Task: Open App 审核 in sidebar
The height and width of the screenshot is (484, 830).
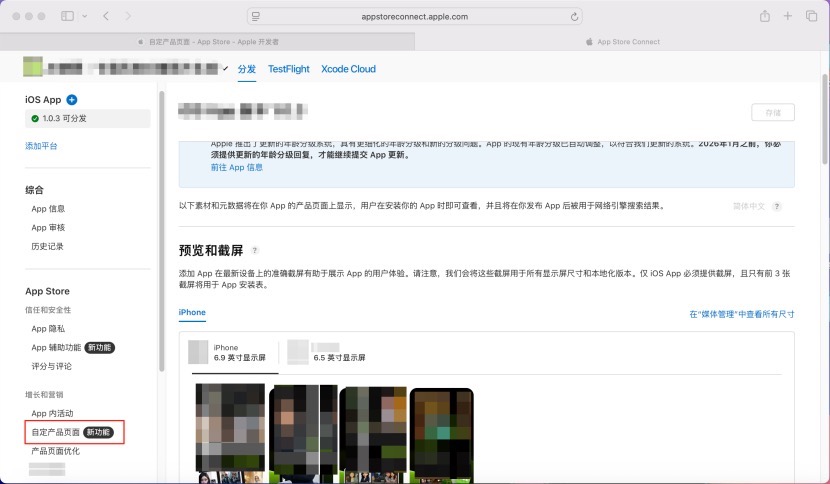Action: point(48,228)
